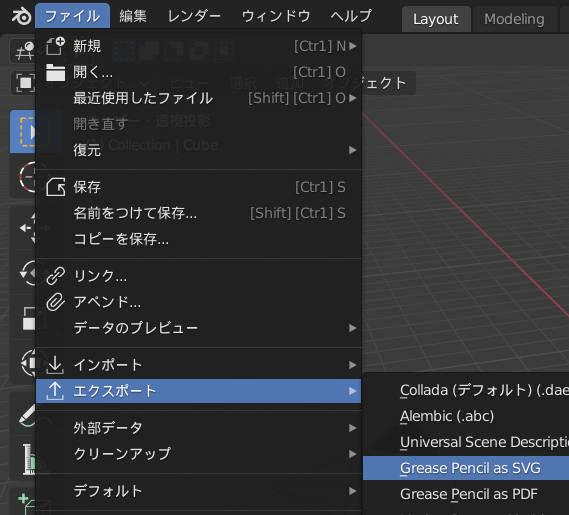Click the new file icon beside 新規
The image size is (569, 515).
(x=55, y=46)
